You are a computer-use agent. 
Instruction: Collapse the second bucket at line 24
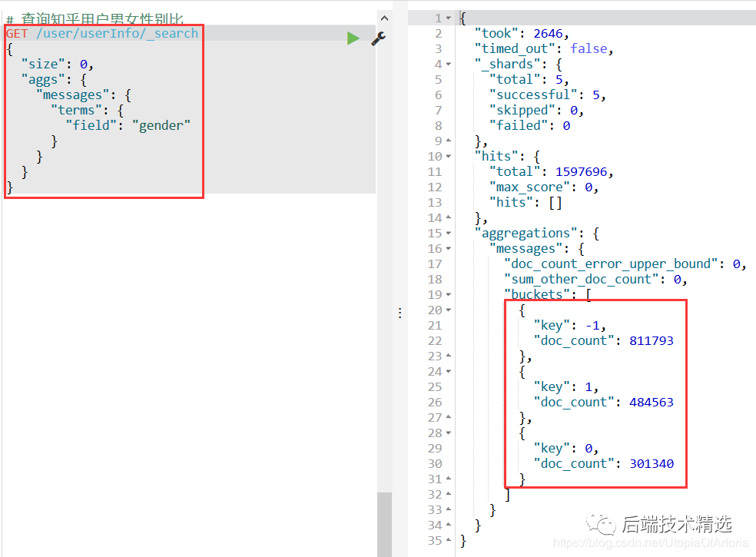click(x=449, y=371)
